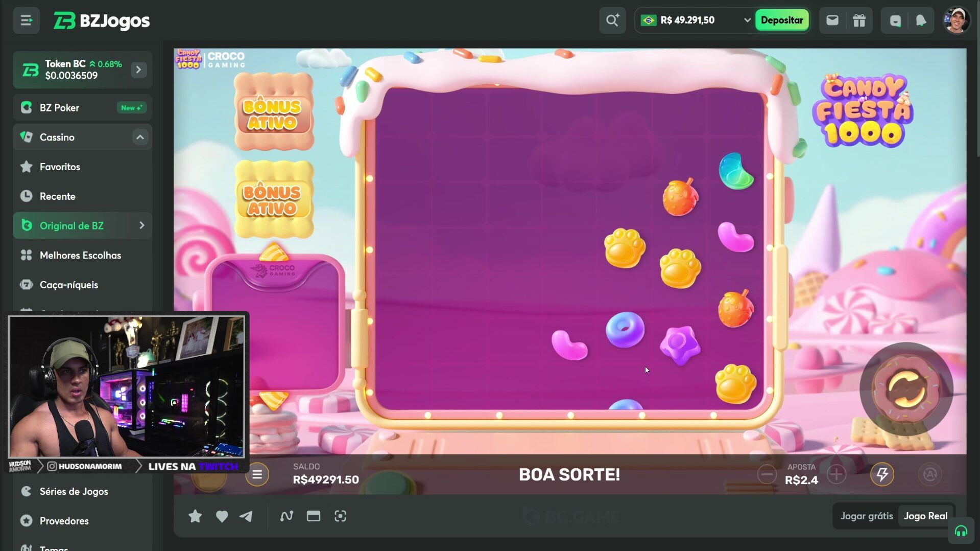Enter fullscreen with the frame icon
Viewport: 980px width, 551px height.
pos(340,516)
